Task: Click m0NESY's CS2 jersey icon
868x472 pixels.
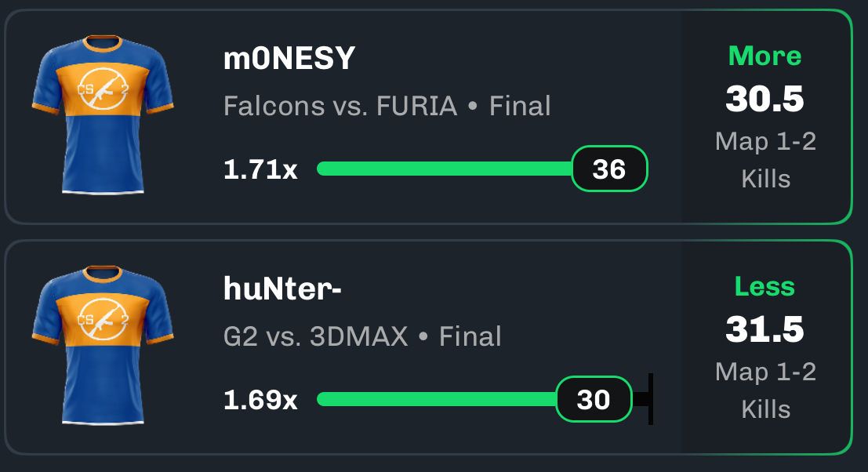Action: (103, 114)
